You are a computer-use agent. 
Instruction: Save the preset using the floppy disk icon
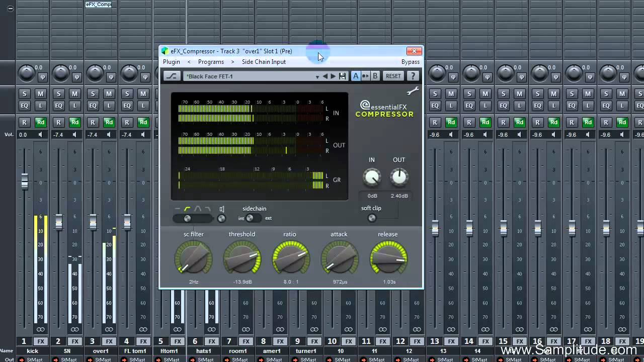342,76
